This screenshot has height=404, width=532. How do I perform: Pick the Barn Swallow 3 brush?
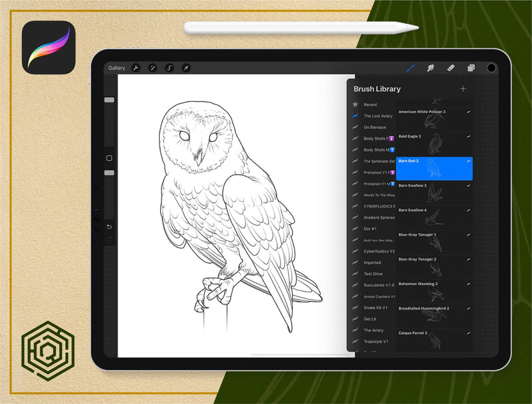pos(434,193)
